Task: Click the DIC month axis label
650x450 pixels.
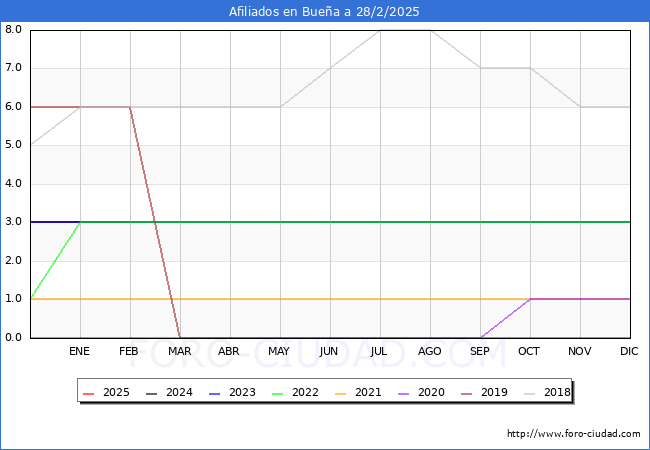Action: [x=629, y=351]
